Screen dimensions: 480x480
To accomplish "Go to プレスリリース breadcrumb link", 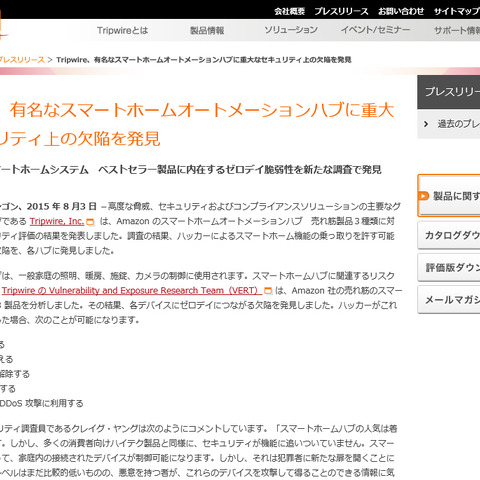I will [x=22, y=60].
